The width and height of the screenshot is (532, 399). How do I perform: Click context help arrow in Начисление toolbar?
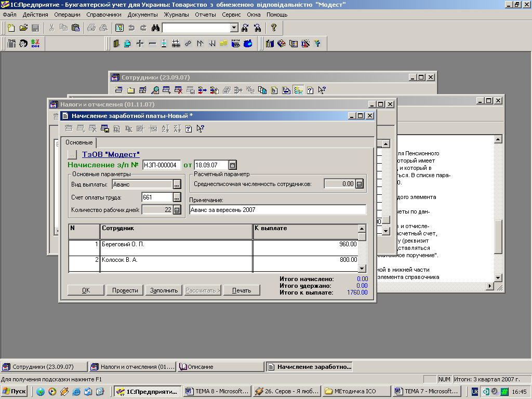[x=200, y=129]
